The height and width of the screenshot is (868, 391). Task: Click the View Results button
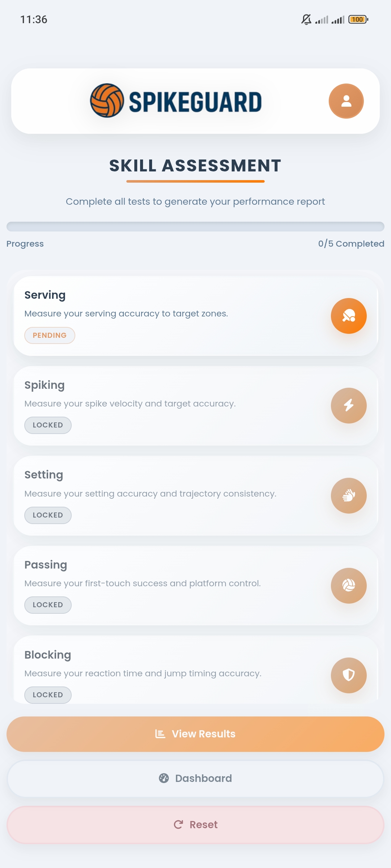(x=195, y=734)
